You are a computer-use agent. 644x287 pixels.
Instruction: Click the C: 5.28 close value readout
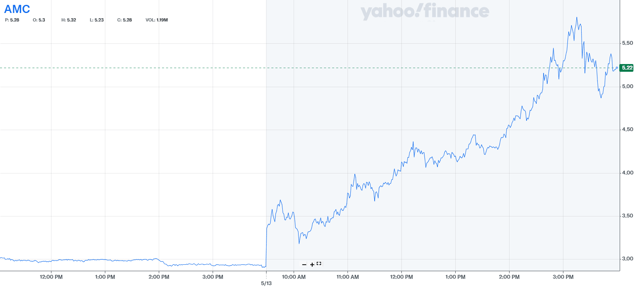click(x=125, y=20)
